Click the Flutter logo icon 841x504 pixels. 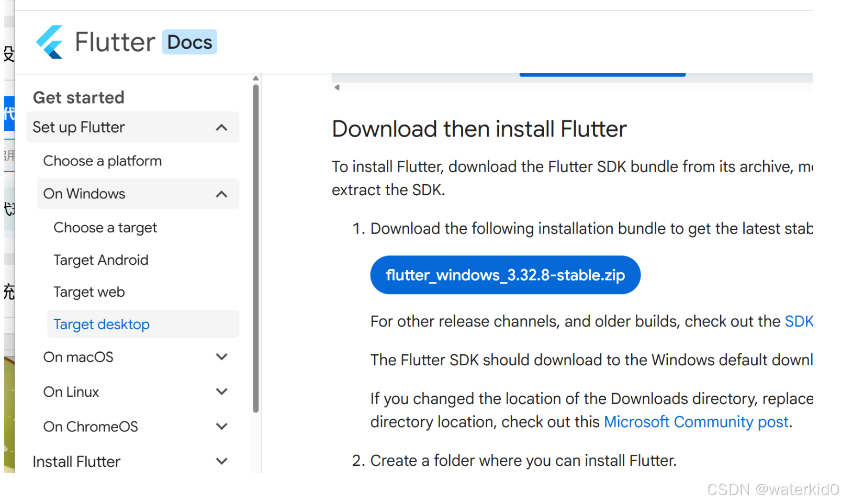(x=49, y=42)
